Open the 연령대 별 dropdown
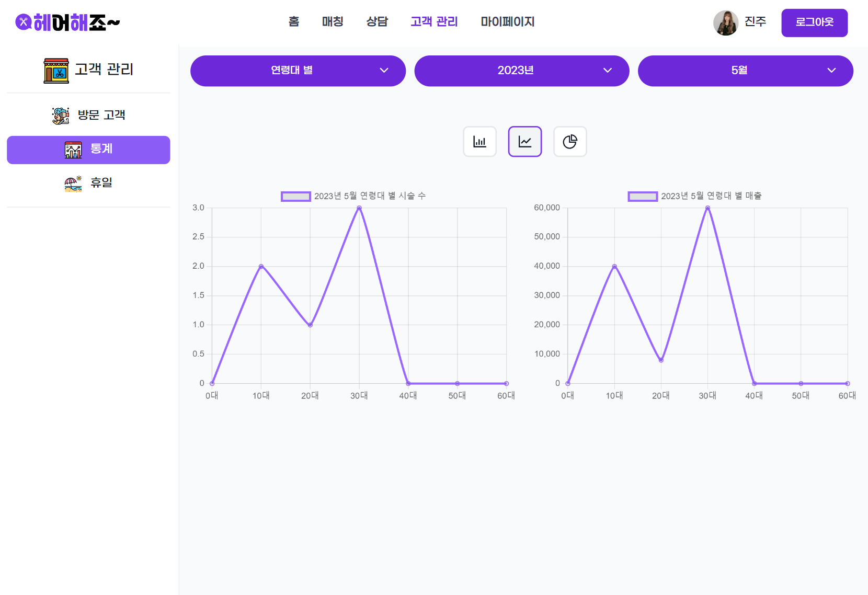 coord(298,71)
